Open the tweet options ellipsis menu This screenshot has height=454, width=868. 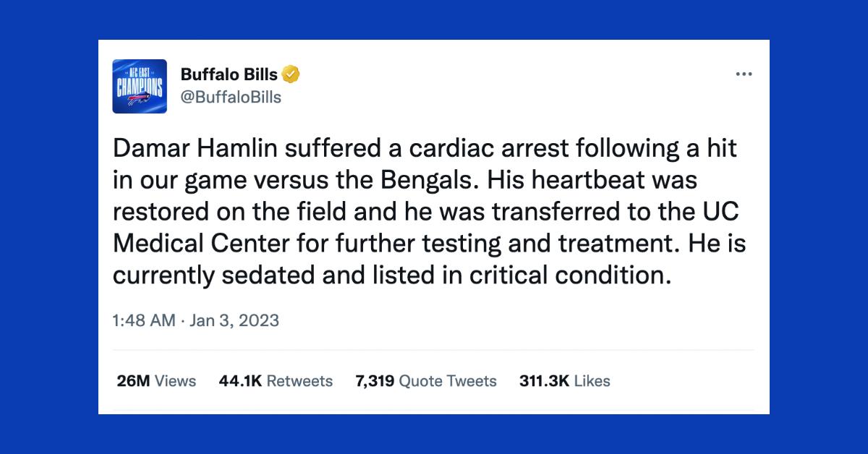(745, 73)
